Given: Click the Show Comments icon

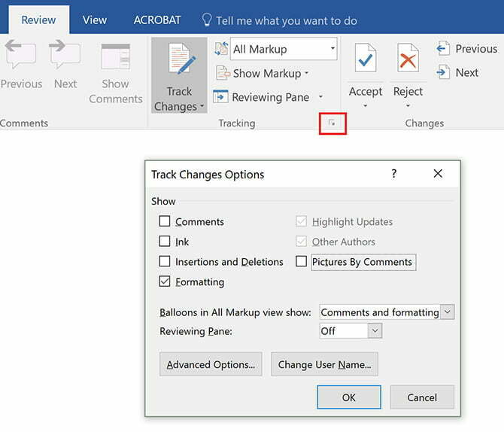Looking at the screenshot, I should 116,56.
